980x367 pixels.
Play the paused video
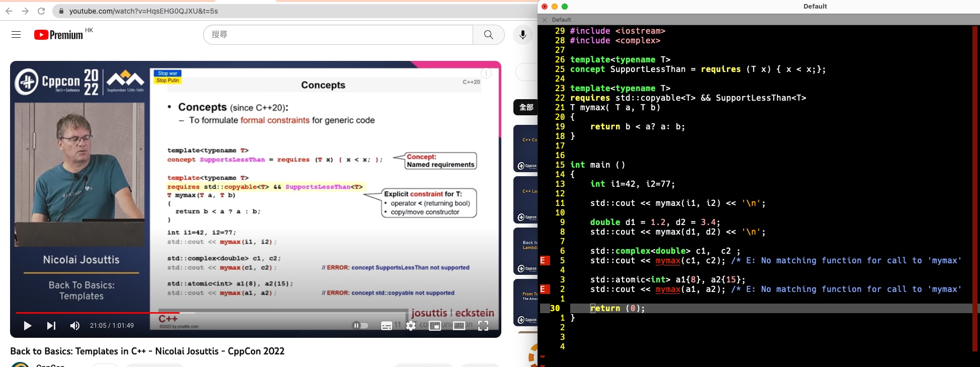point(28,326)
